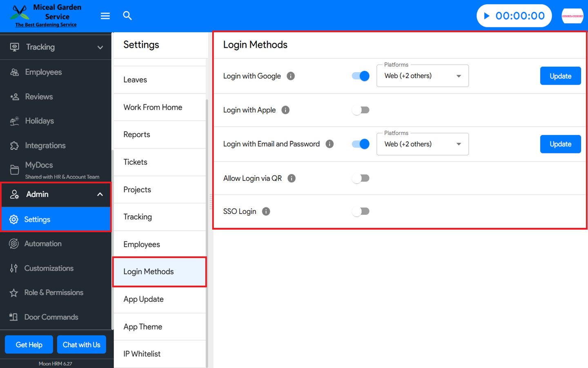Click info icon next to SSO Login
Screen dimensions: 588x368
tap(266, 211)
